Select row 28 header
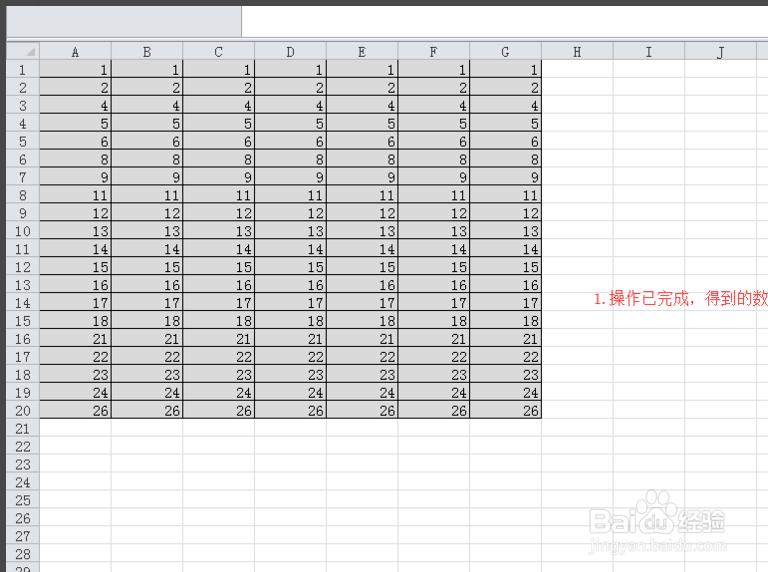The height and width of the screenshot is (572, 768). (x=23, y=554)
